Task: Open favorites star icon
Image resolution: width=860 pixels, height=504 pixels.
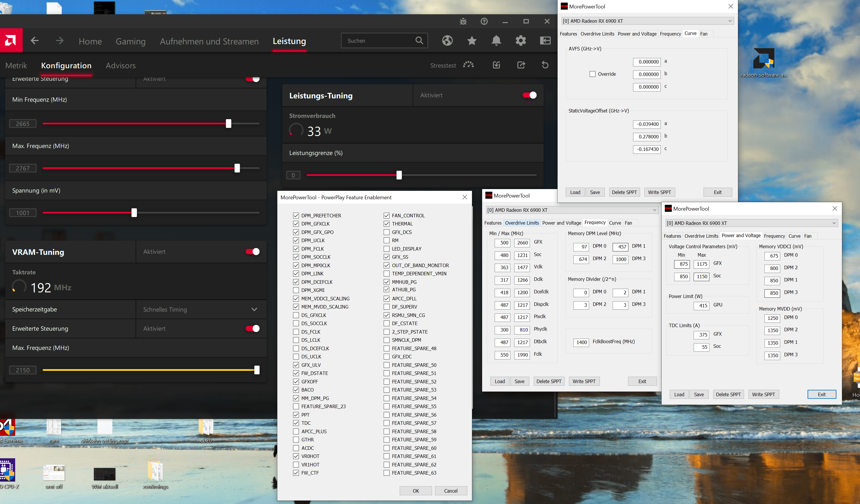Action: click(x=472, y=40)
